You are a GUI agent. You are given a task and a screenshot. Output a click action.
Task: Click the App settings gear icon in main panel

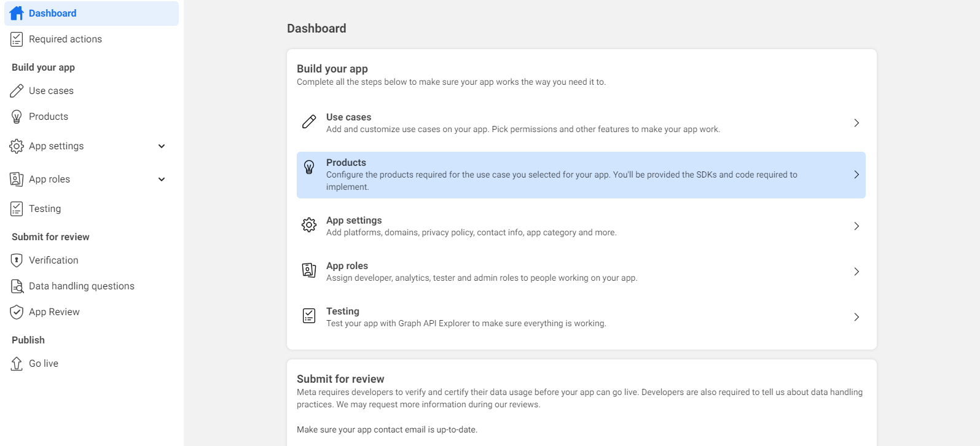tap(309, 225)
